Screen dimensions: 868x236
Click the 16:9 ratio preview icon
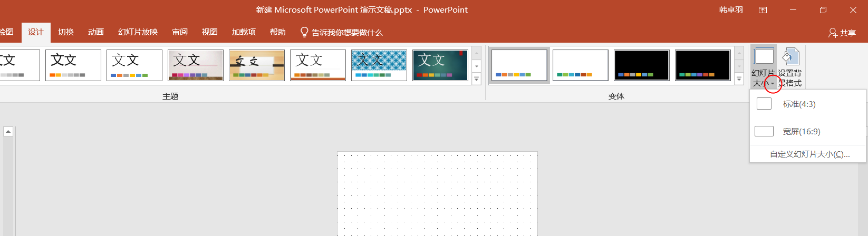(x=764, y=131)
